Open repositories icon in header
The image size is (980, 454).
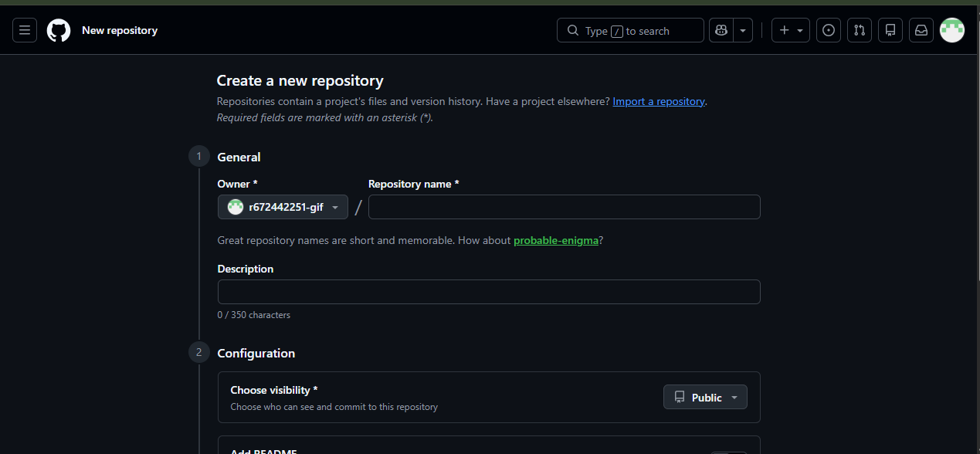[x=890, y=30]
